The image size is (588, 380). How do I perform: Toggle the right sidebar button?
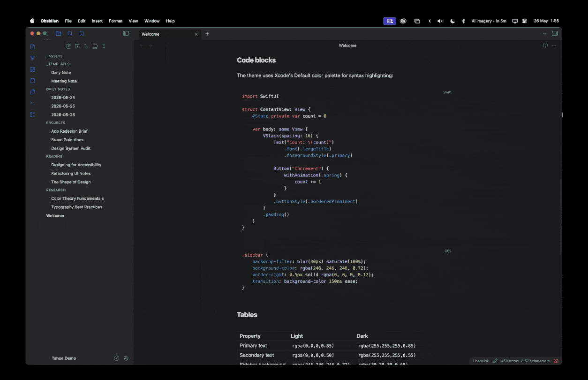coord(555,34)
